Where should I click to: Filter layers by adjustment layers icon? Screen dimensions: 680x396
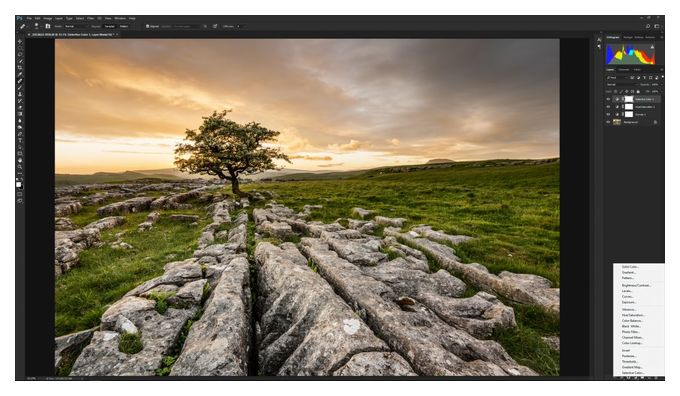638,78
